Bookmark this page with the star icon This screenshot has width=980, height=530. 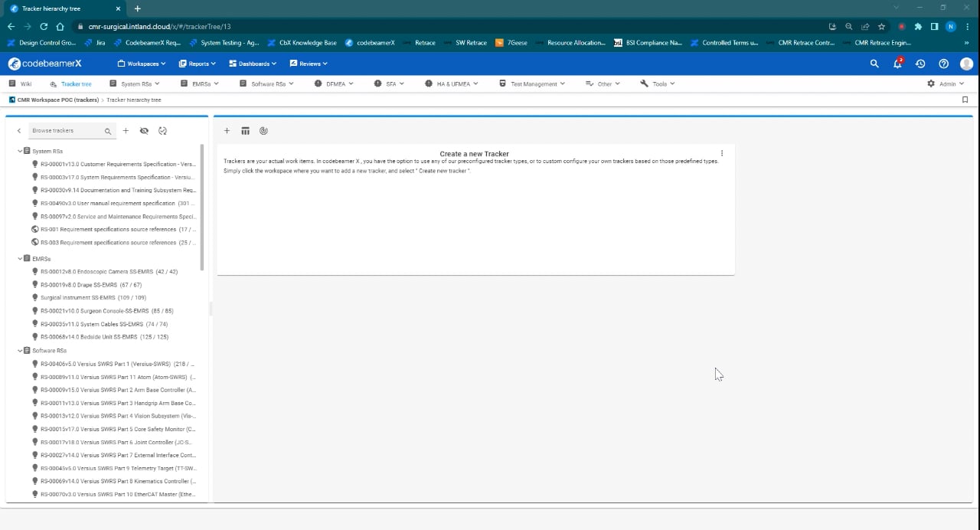click(881, 26)
